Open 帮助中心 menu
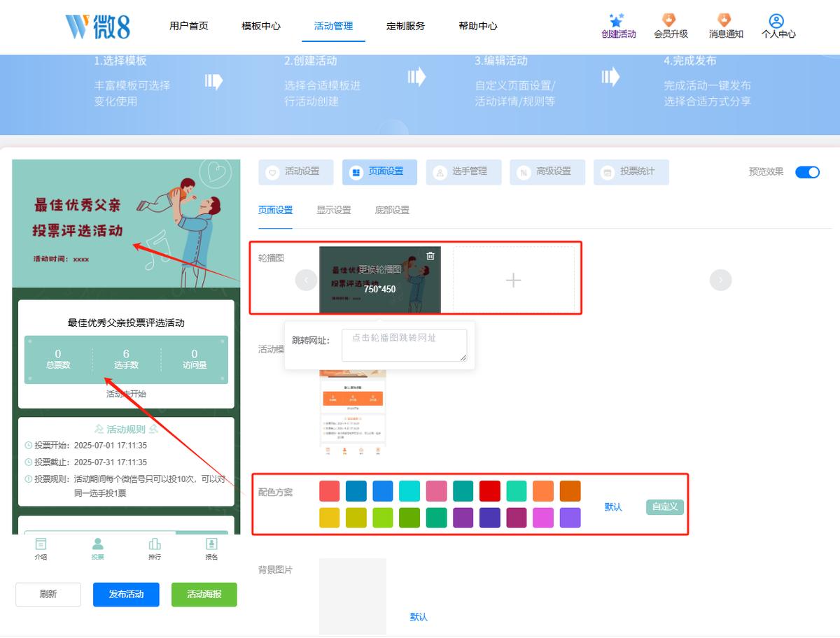 pos(478,26)
